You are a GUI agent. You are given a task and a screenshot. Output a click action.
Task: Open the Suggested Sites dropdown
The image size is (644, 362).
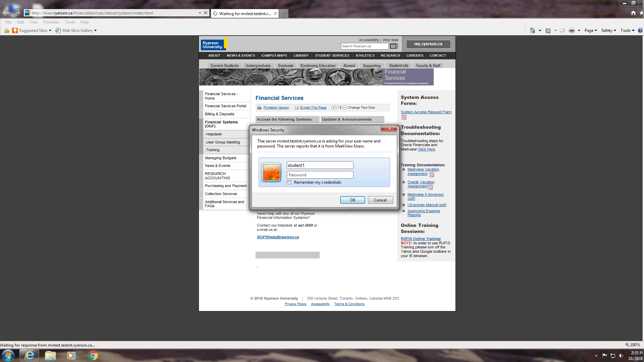pyautogui.click(x=35, y=31)
